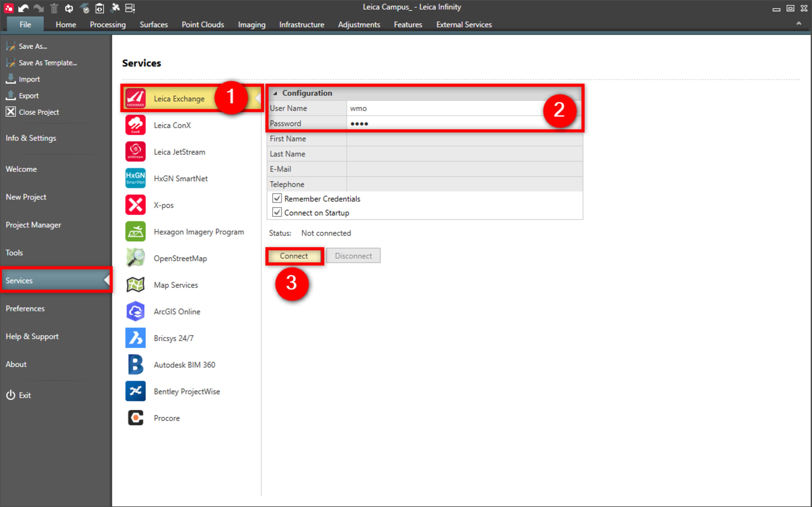Viewport: 812px width, 507px height.
Task: Switch to the Processing tab
Action: (108, 24)
